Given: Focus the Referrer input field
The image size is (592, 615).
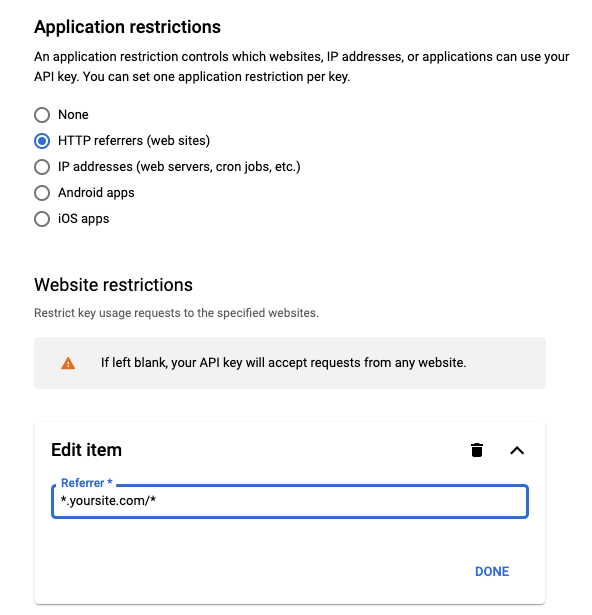Looking at the screenshot, I should pyautogui.click(x=290, y=501).
